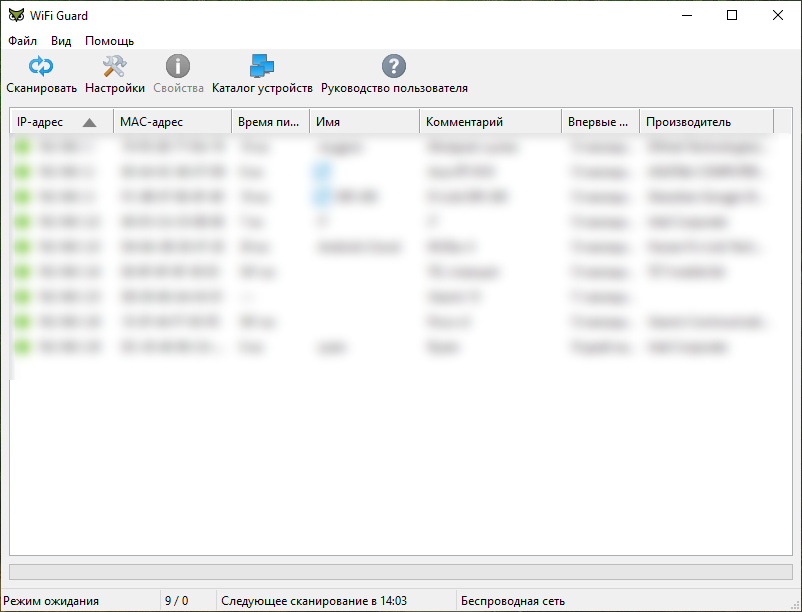Click the green status icon in first row
Image resolution: width=802 pixels, height=612 pixels.
click(22, 146)
